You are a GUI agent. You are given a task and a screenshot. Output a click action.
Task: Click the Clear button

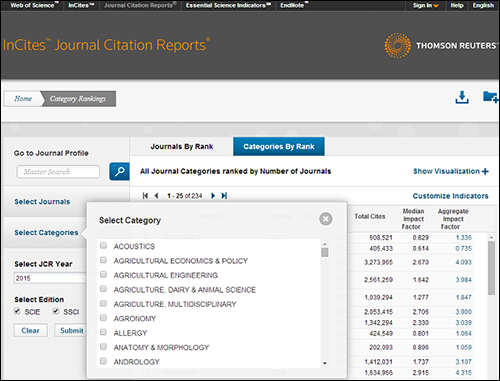[x=30, y=330]
